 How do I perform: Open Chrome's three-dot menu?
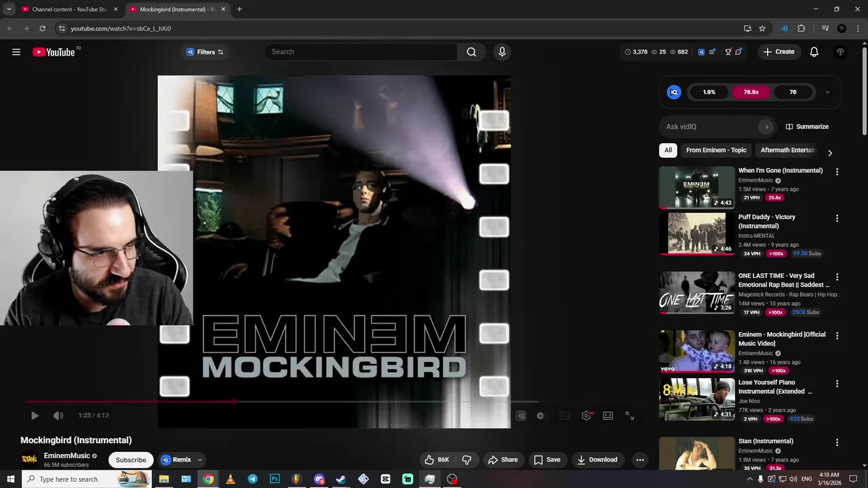click(859, 28)
